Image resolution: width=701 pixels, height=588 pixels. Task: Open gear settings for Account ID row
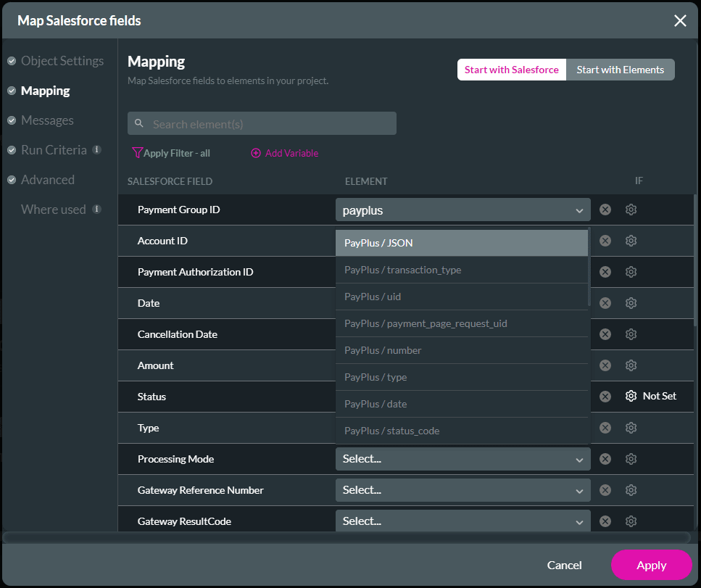coord(631,241)
